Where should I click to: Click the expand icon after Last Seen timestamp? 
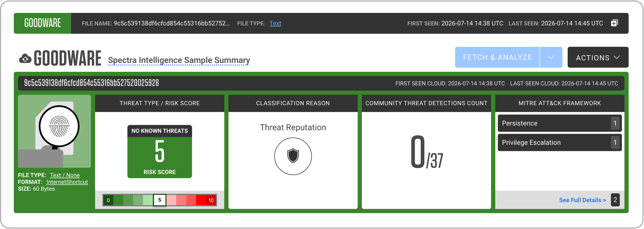tap(614, 23)
